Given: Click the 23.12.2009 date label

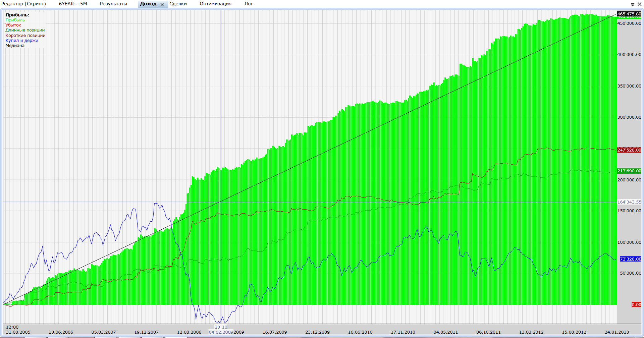Looking at the screenshot, I should click(317, 332).
